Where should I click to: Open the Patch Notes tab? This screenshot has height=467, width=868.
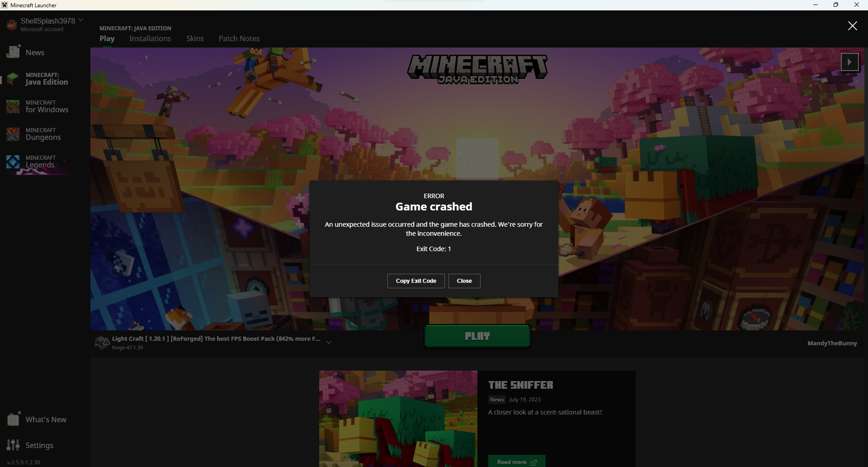point(239,38)
